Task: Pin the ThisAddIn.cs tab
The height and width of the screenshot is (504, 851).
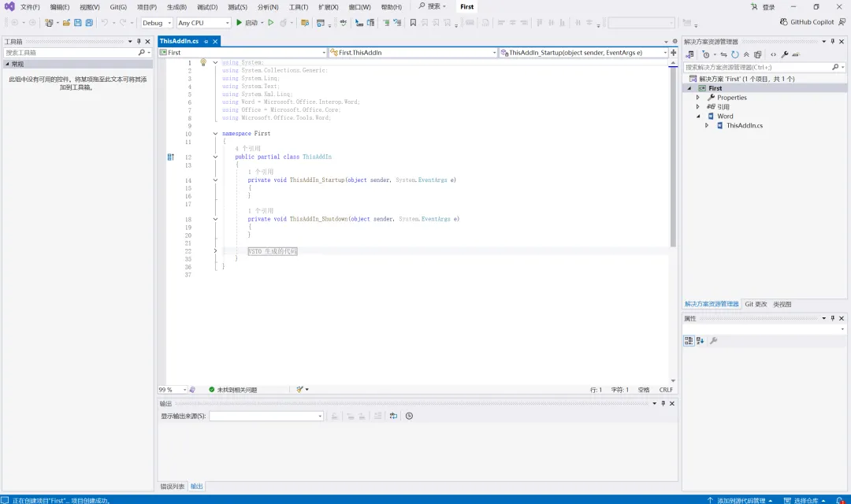Action: (x=206, y=41)
